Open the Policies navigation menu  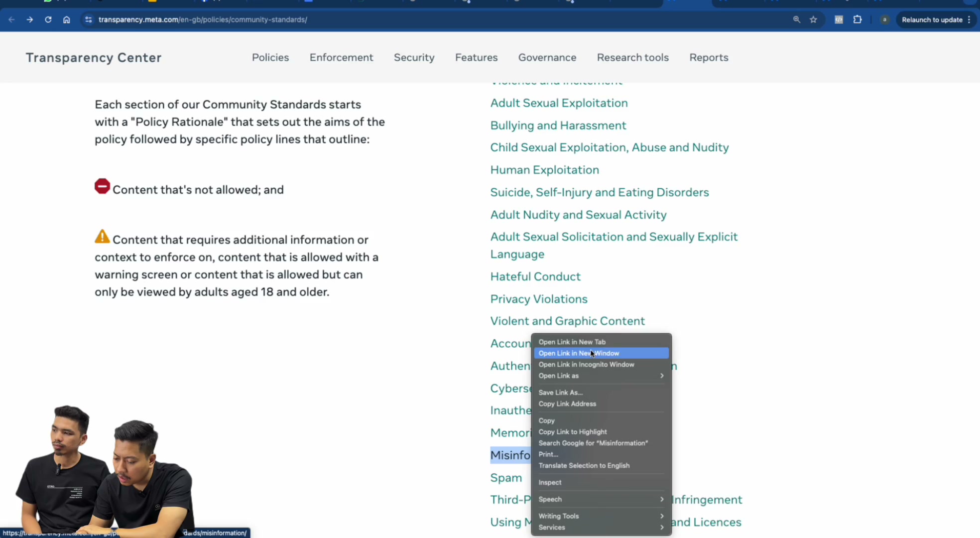click(x=270, y=57)
